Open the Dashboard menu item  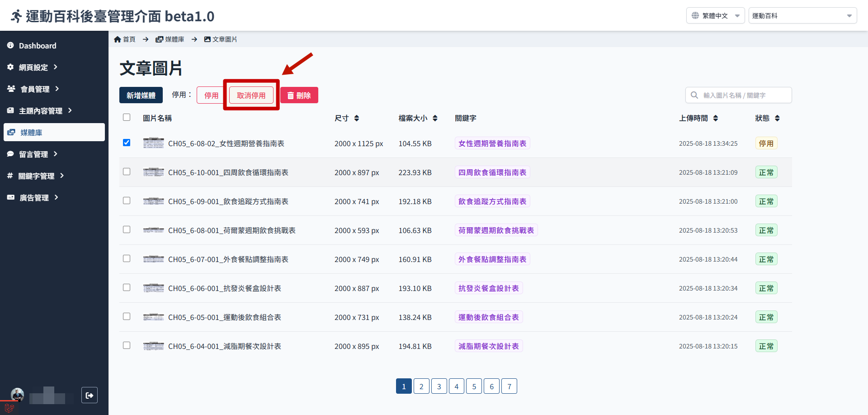54,45
